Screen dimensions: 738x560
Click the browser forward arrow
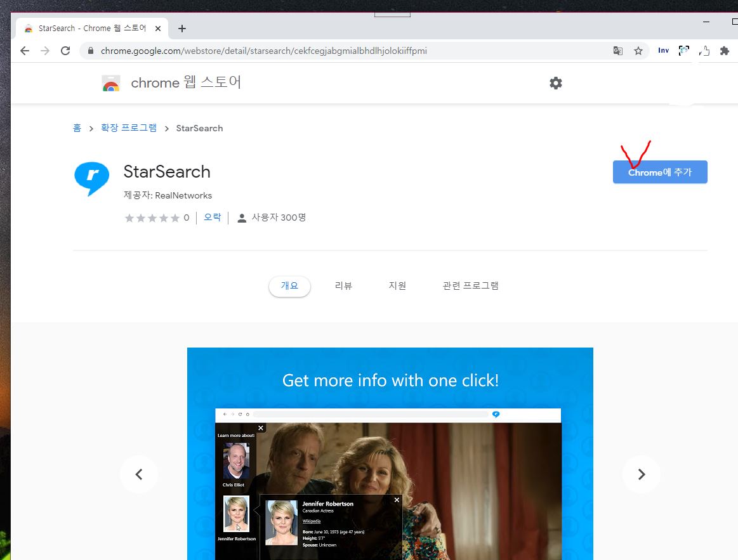coord(45,51)
